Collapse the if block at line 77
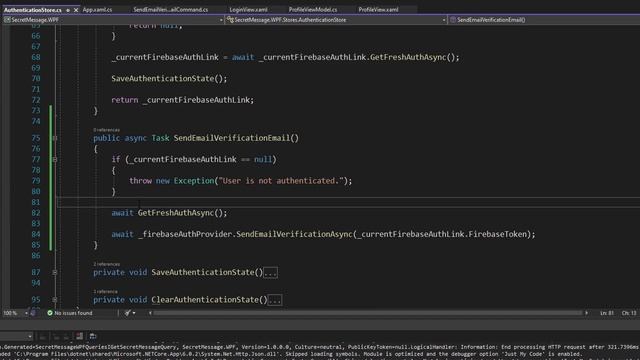The width and height of the screenshot is (640, 360). (55, 159)
